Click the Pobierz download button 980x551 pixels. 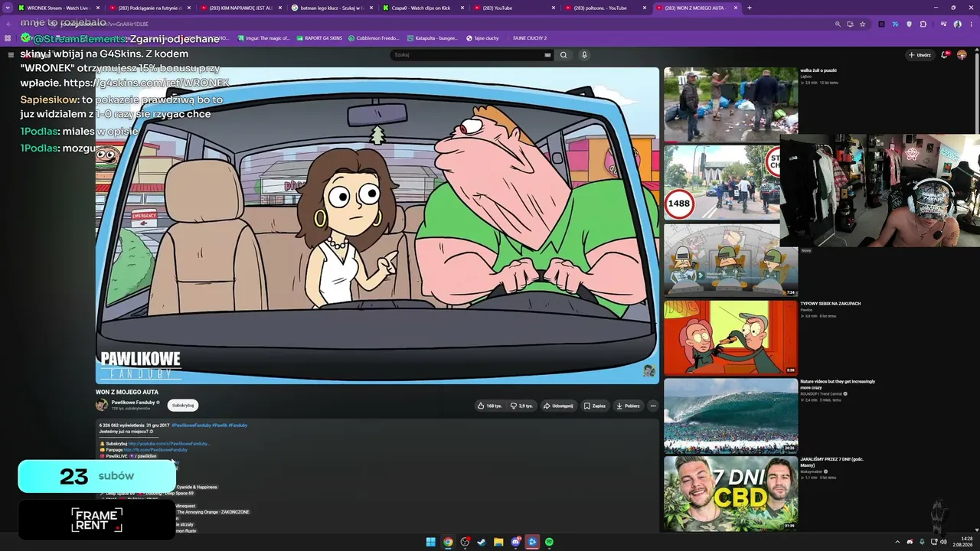(x=628, y=406)
